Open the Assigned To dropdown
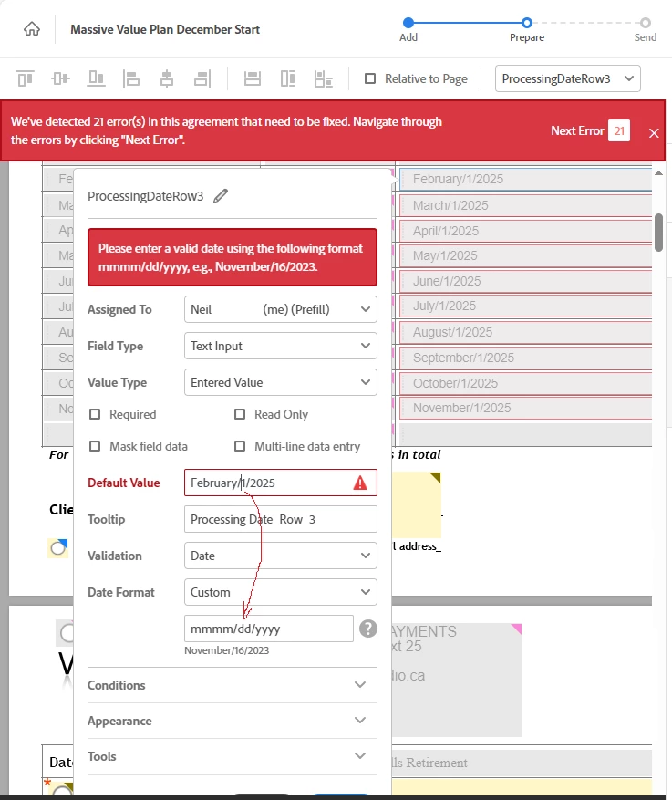The width and height of the screenshot is (672, 800). click(281, 309)
